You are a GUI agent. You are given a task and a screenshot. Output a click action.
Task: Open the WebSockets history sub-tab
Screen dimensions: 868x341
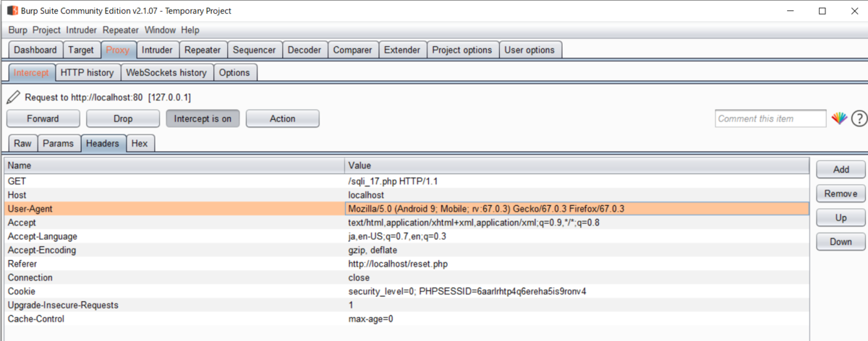166,73
